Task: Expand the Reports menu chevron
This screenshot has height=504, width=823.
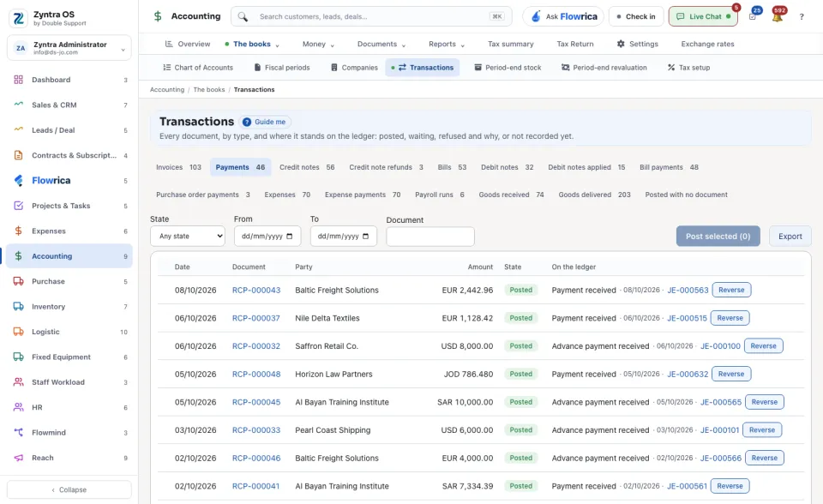Action: (462, 45)
